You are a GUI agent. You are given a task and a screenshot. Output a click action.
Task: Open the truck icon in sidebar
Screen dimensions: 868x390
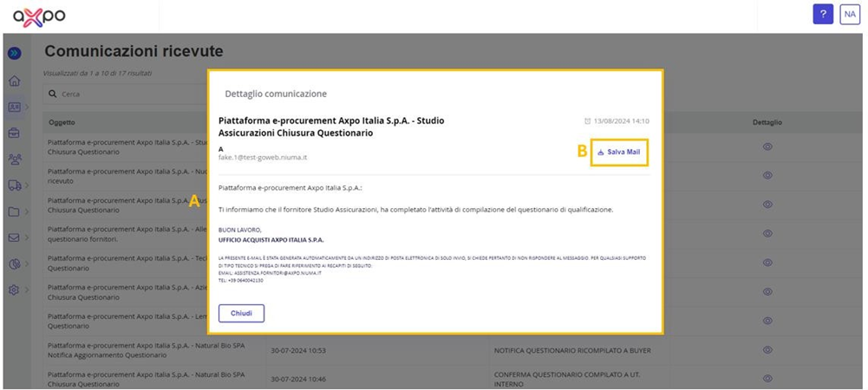coord(15,185)
